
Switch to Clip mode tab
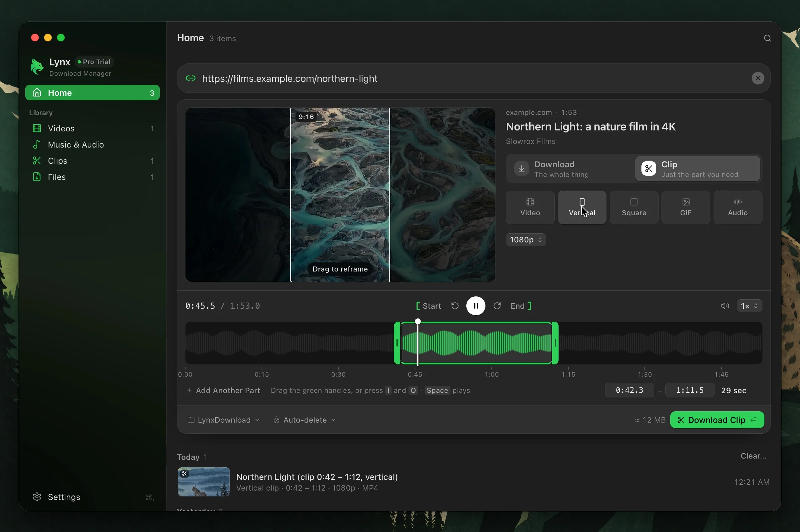pos(697,169)
